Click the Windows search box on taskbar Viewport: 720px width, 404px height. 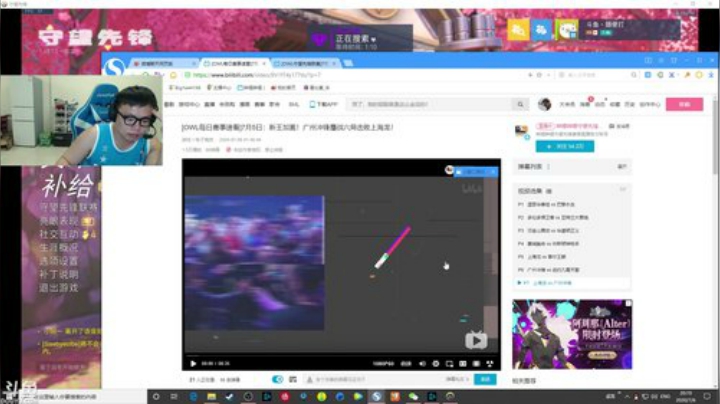pos(73,396)
